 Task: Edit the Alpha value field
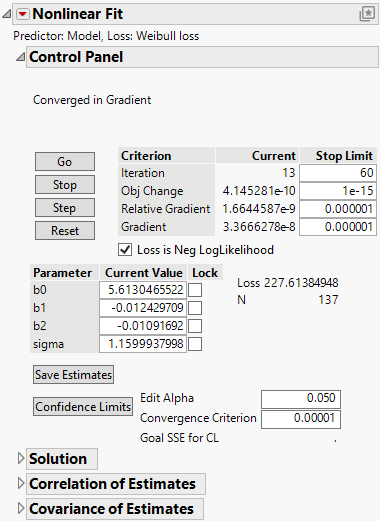click(301, 399)
